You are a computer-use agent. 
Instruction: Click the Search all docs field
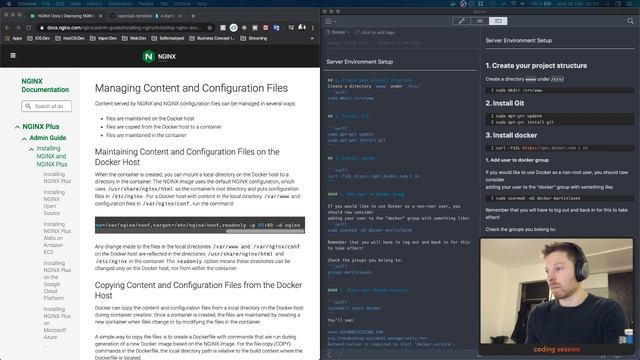[47, 106]
